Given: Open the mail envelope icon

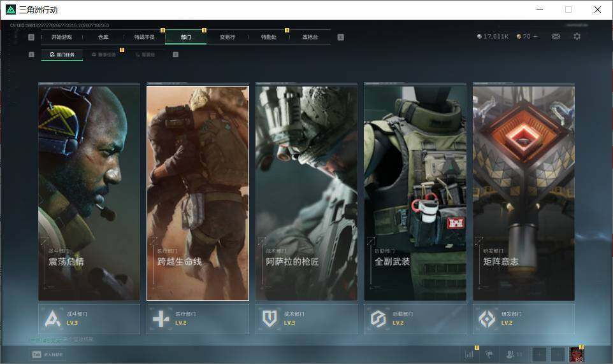Looking at the screenshot, I should (x=556, y=36).
